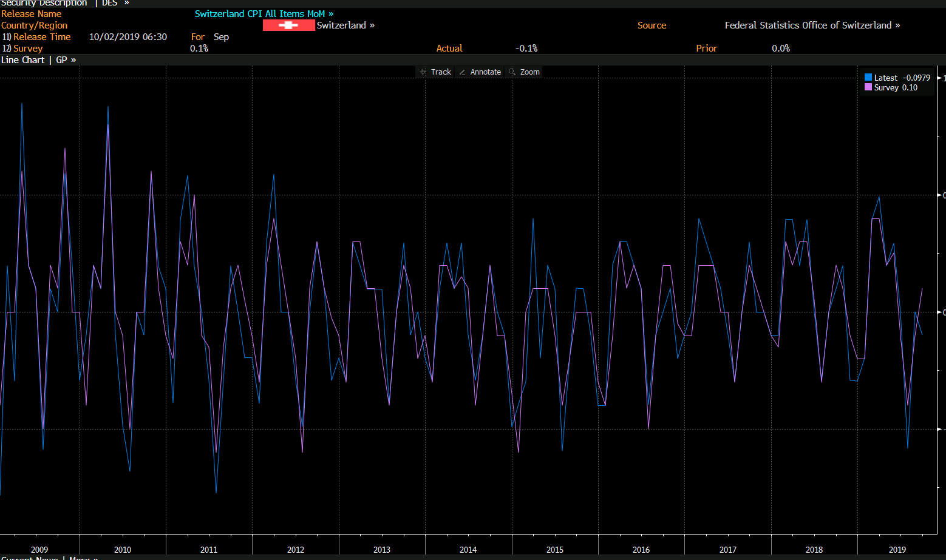946x560 pixels.
Task: Click the Actual label
Action: (x=449, y=48)
